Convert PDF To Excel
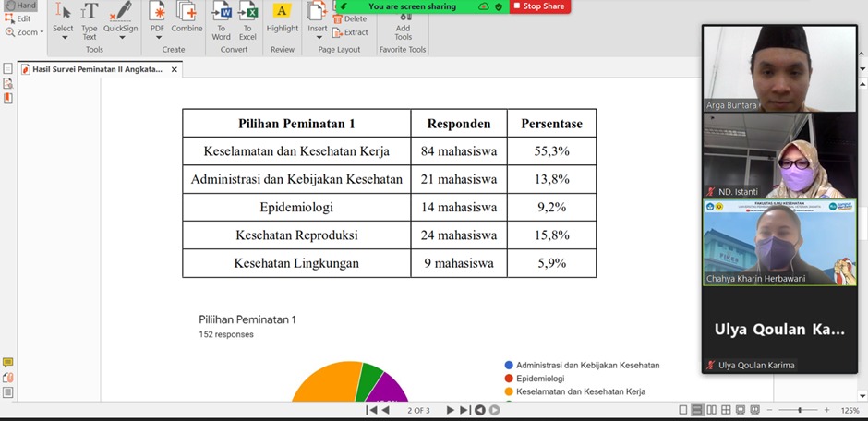 (247, 17)
